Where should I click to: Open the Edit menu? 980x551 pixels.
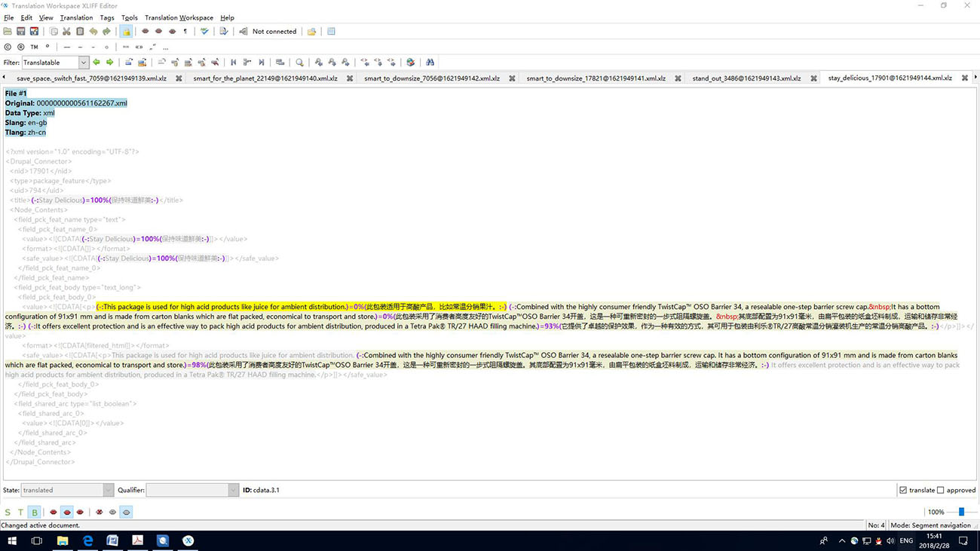point(26,17)
